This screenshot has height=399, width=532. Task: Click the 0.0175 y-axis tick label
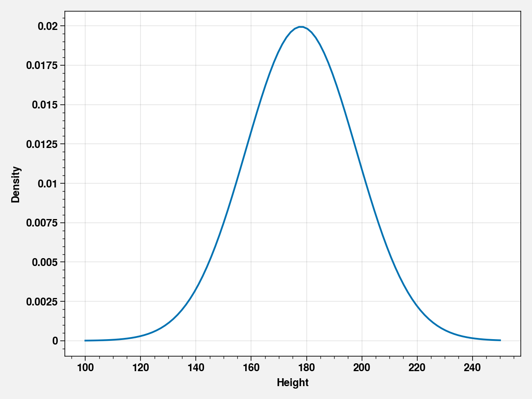(x=42, y=66)
